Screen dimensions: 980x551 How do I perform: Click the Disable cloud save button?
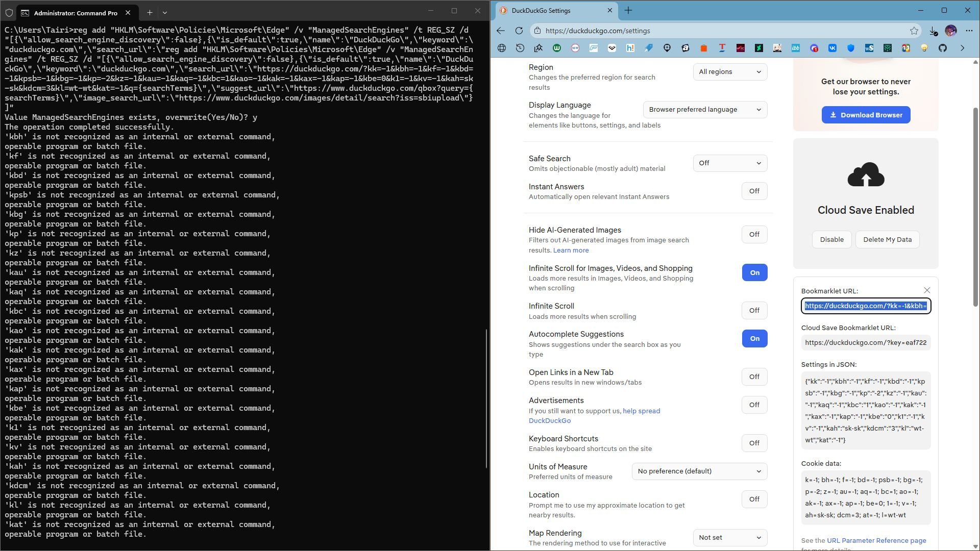(831, 240)
